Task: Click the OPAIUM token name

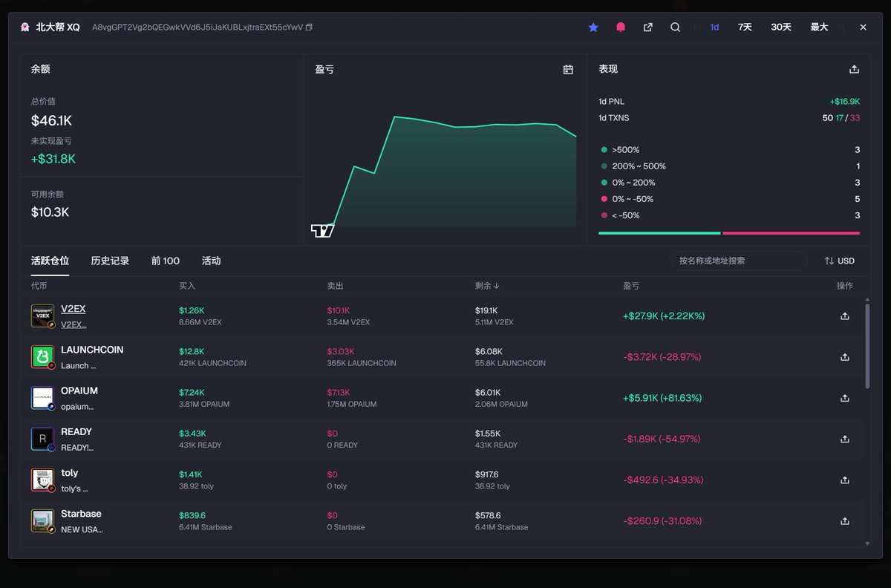Action: coord(79,391)
